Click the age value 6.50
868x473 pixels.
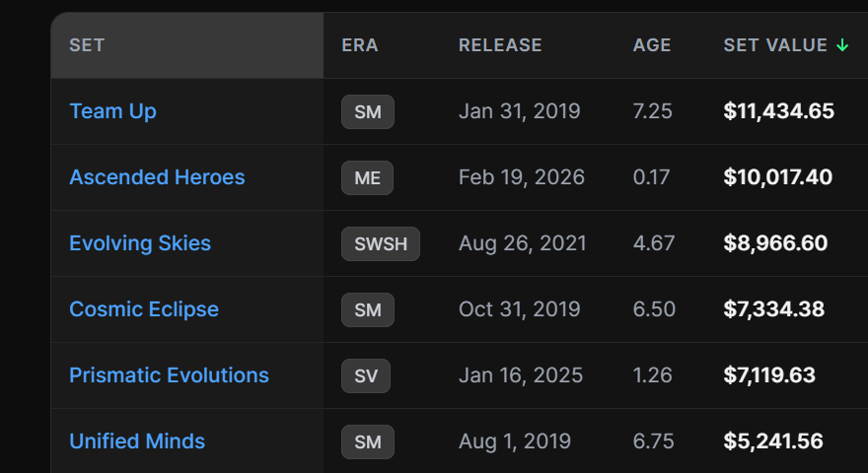point(654,309)
